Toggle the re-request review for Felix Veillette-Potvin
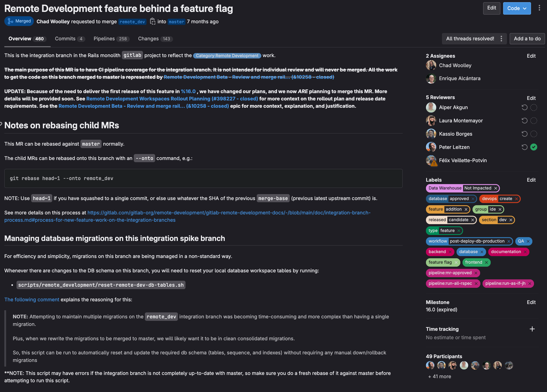 tap(525, 160)
